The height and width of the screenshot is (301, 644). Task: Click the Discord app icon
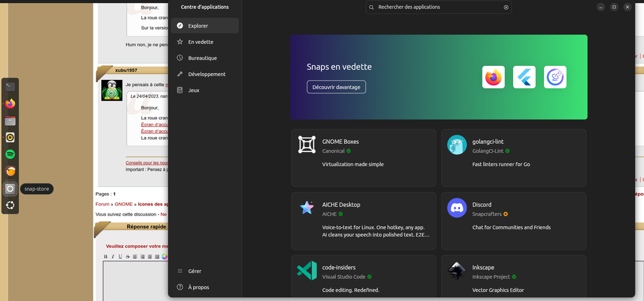(457, 208)
